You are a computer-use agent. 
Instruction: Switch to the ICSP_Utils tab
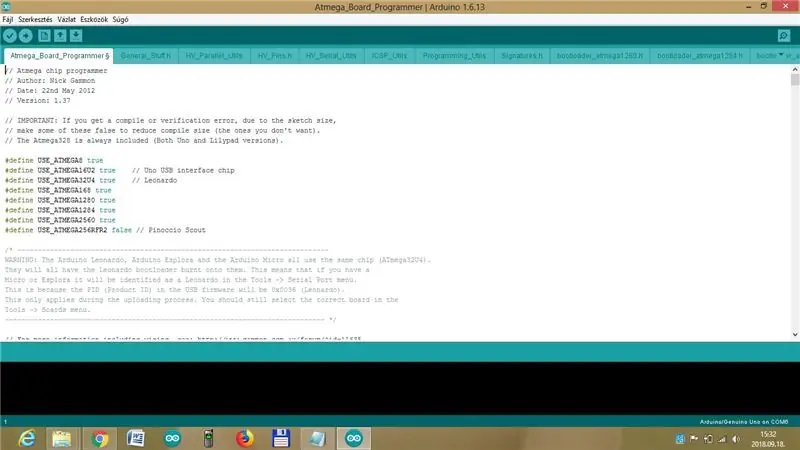coord(389,56)
